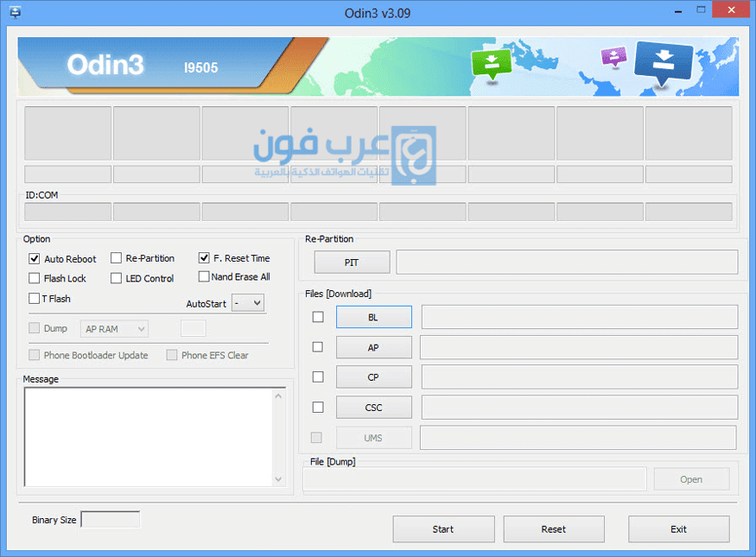Screen dimensions: 756x557
Task: Click the BL file button
Action: pos(373,317)
